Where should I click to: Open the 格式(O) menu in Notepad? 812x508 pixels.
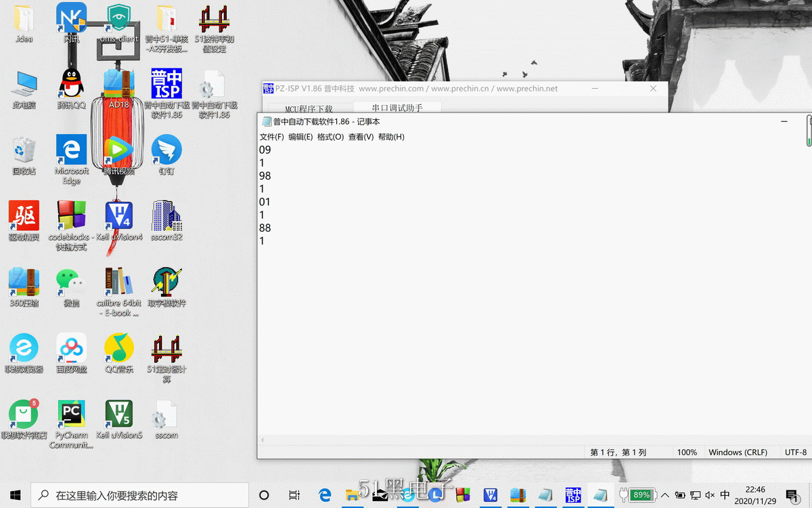coord(330,137)
